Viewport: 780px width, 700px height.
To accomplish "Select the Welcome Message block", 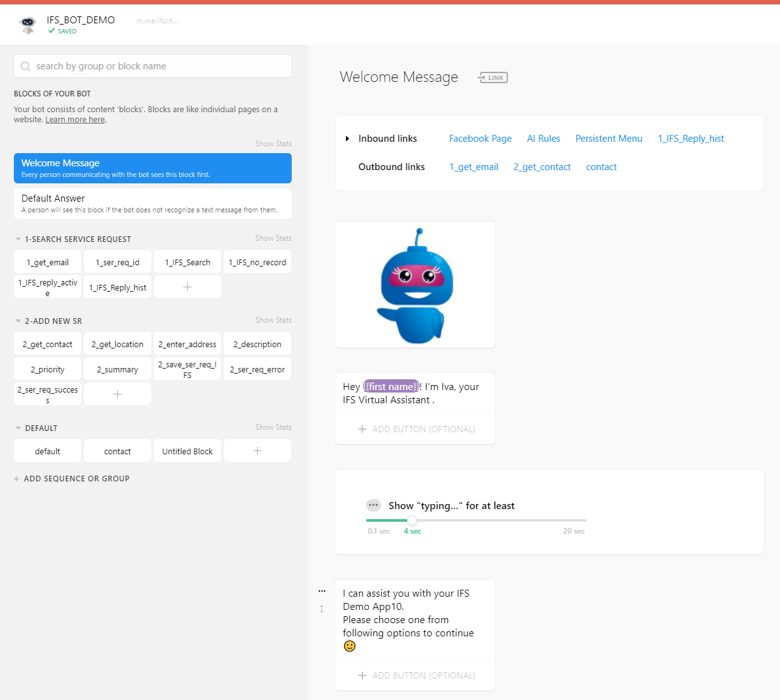I will (152, 168).
